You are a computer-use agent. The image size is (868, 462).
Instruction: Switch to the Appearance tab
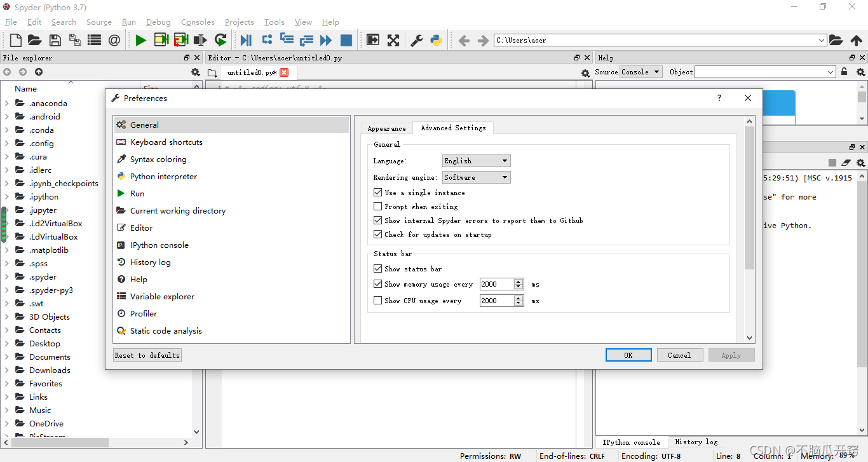tap(386, 128)
